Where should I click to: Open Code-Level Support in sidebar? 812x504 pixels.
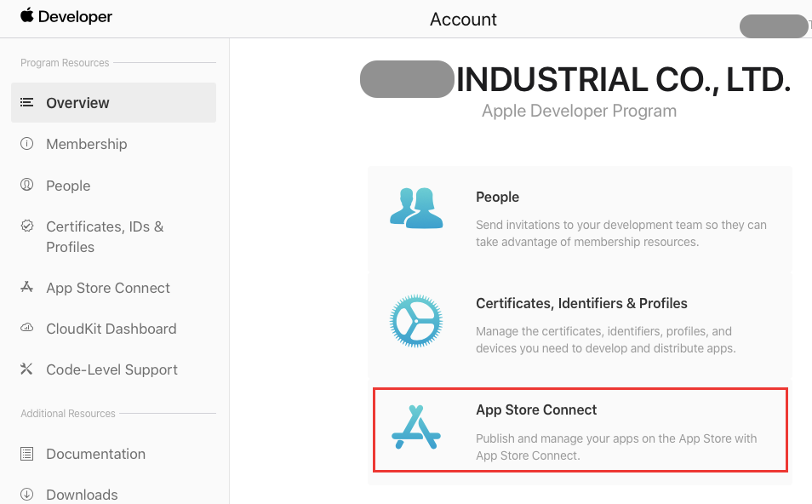coord(113,369)
